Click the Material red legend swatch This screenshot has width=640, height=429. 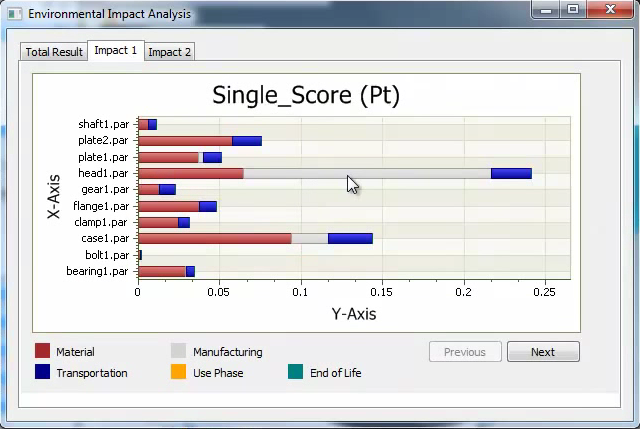[x=42, y=352]
